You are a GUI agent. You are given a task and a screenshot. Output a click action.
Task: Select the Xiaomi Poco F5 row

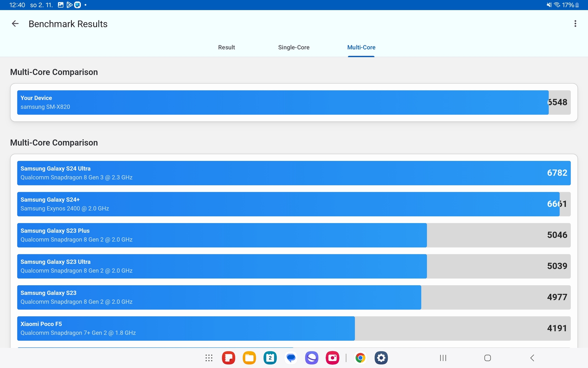pyautogui.click(x=294, y=328)
